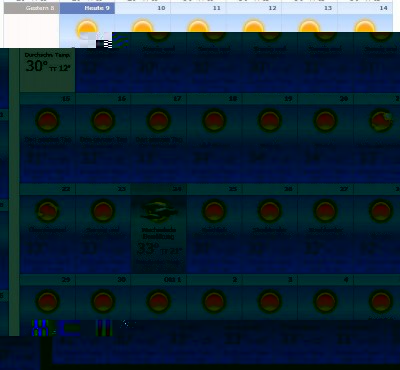Click the sun icon for day 14
The image size is (400, 370).
click(x=365, y=27)
